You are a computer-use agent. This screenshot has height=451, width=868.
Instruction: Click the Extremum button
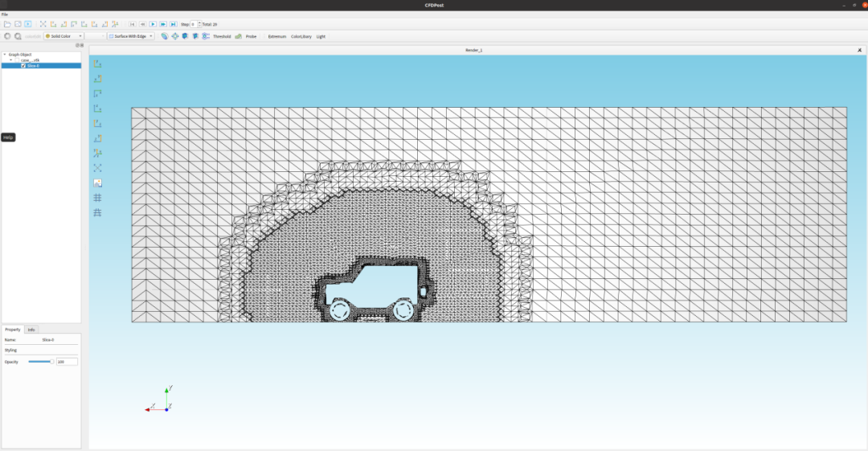(x=276, y=36)
